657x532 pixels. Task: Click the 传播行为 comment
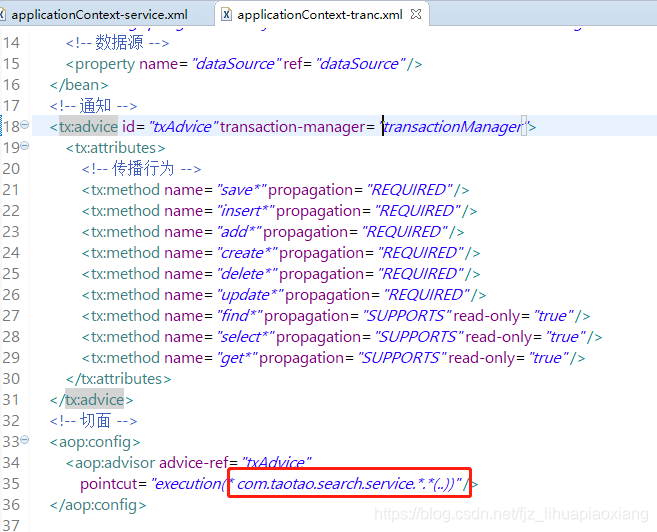[x=142, y=169]
